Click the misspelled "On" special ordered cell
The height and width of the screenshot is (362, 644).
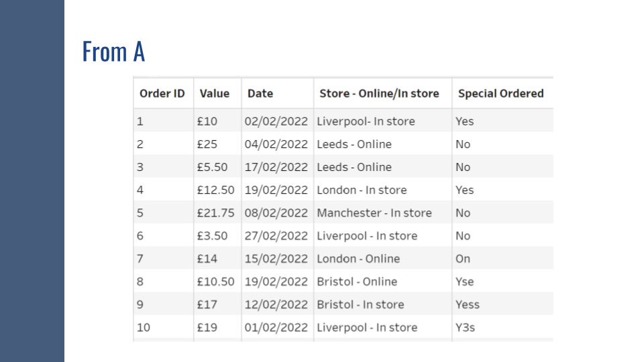tap(463, 259)
